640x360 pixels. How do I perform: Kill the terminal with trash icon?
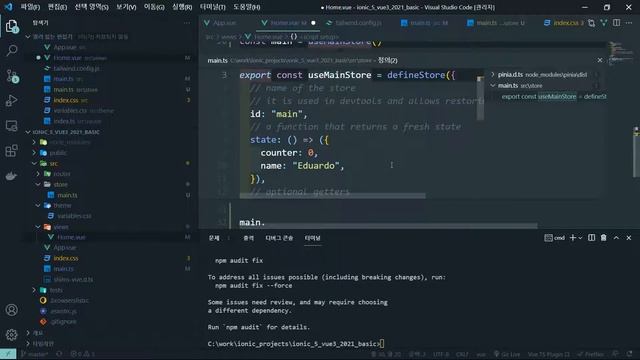603,238
